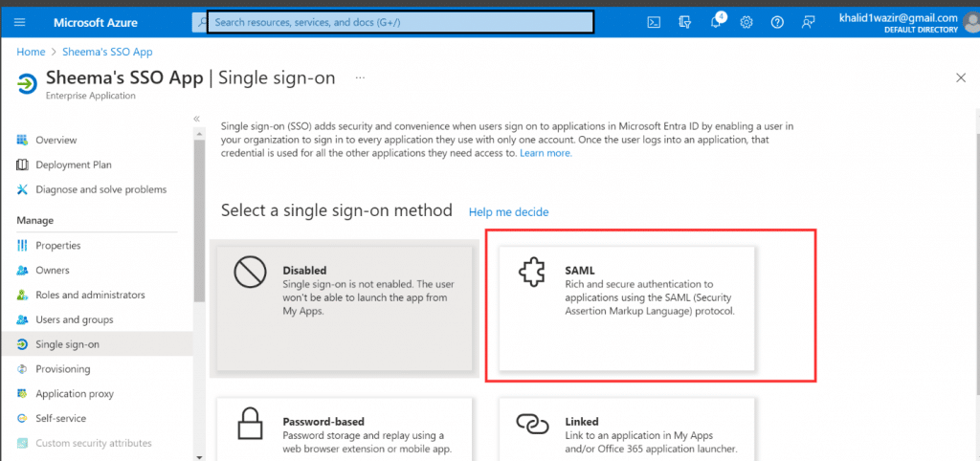Screen dimensions: 980x461
Task: Open Overview in the sidebar
Action: [56, 140]
